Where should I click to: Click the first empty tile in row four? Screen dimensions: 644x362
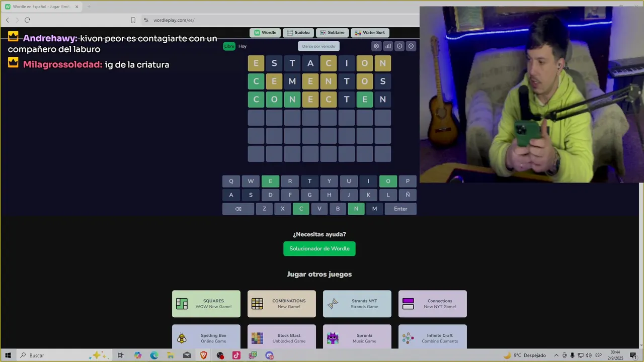point(256,118)
